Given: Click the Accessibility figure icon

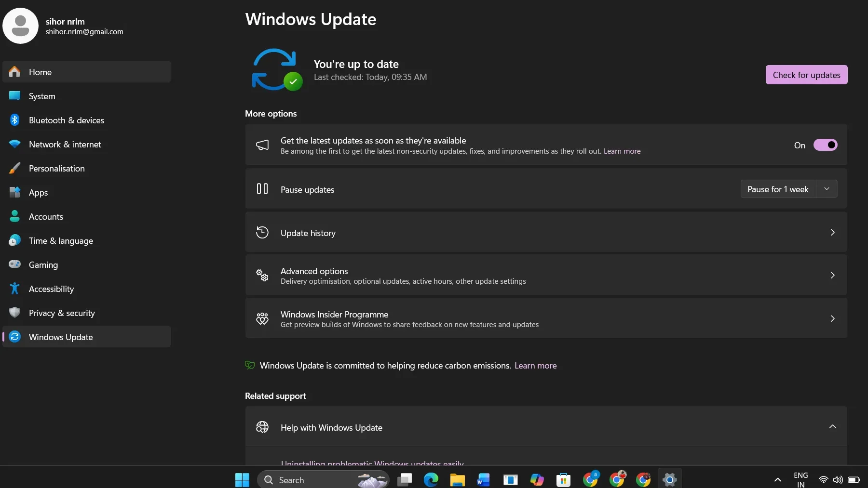Looking at the screenshot, I should (15, 289).
